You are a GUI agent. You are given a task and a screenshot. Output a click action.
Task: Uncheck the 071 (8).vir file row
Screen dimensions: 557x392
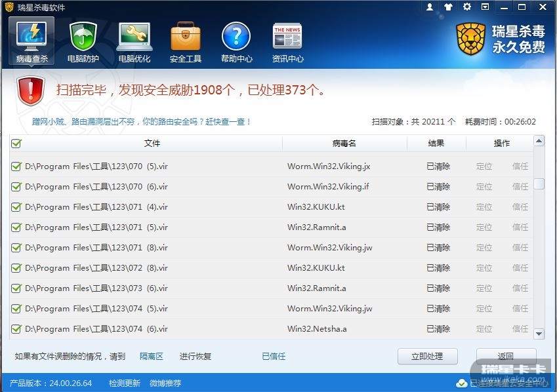click(x=16, y=248)
